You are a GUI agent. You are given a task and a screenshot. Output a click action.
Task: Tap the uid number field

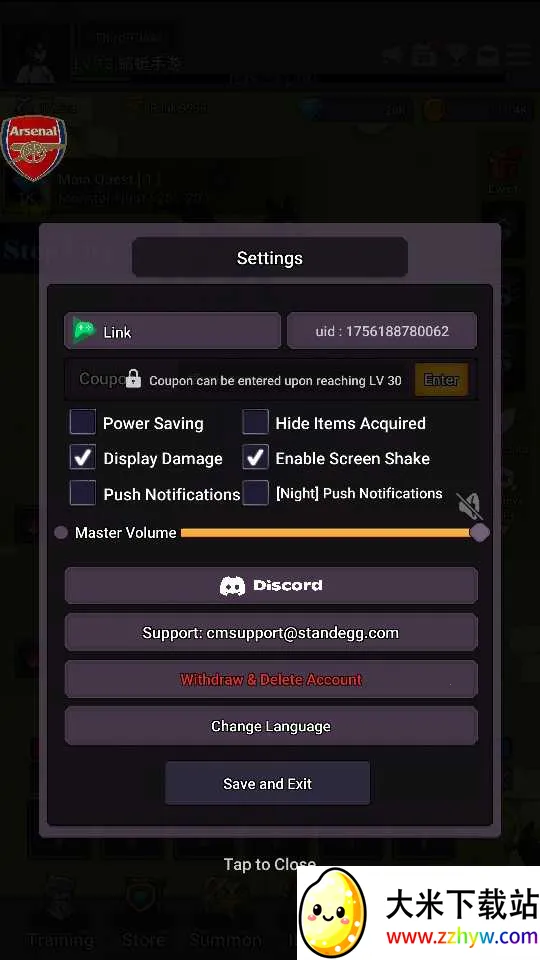(x=382, y=331)
